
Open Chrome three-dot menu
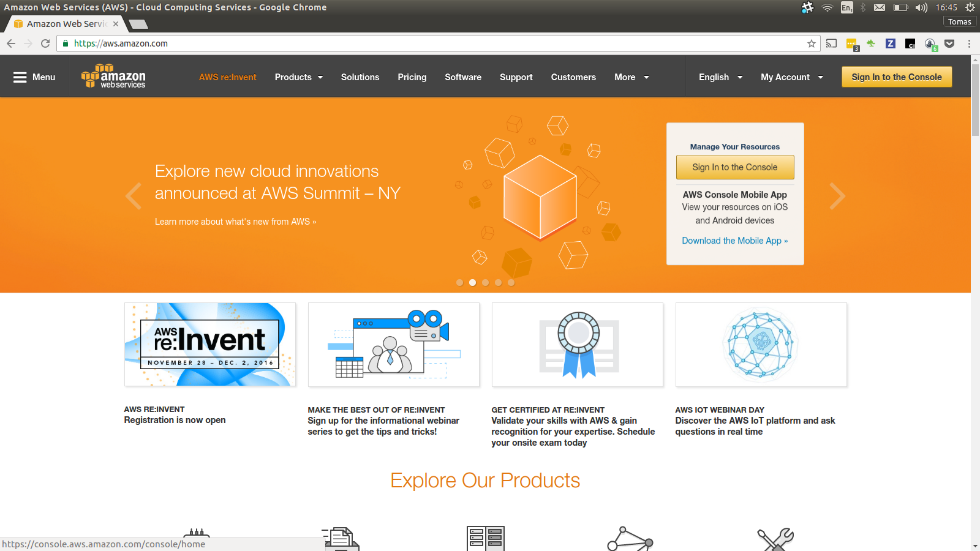tap(969, 43)
